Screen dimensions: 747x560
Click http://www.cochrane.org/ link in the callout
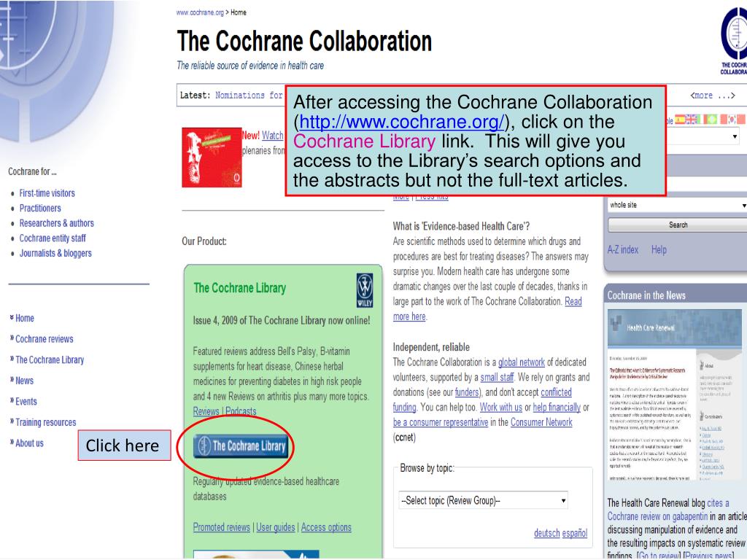[402, 122]
